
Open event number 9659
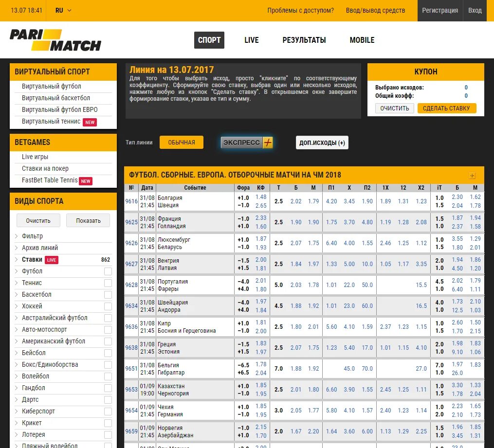[131, 431]
